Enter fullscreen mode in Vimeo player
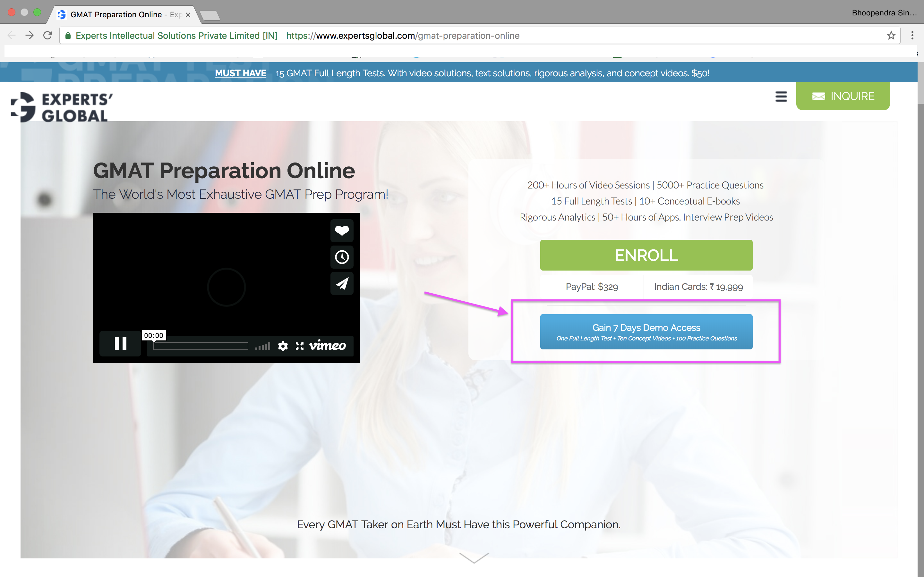 300,346
